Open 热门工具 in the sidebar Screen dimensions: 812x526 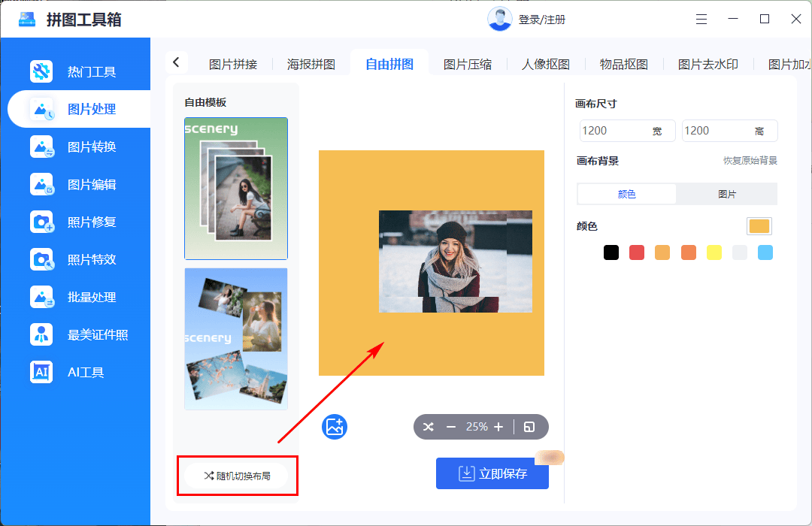[x=92, y=72]
